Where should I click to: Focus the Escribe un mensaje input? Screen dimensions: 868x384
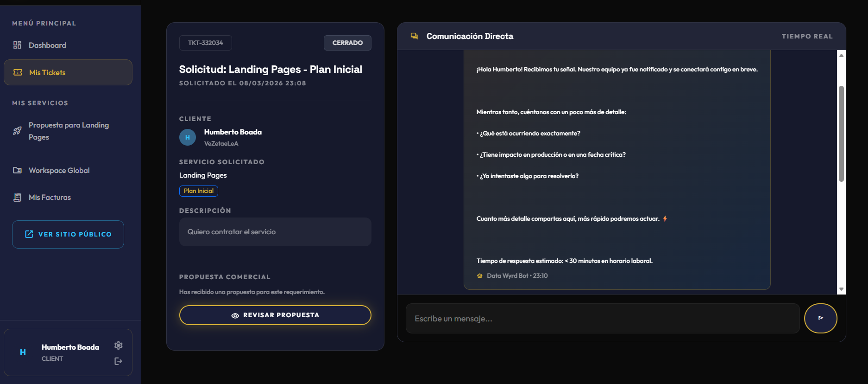(603, 319)
